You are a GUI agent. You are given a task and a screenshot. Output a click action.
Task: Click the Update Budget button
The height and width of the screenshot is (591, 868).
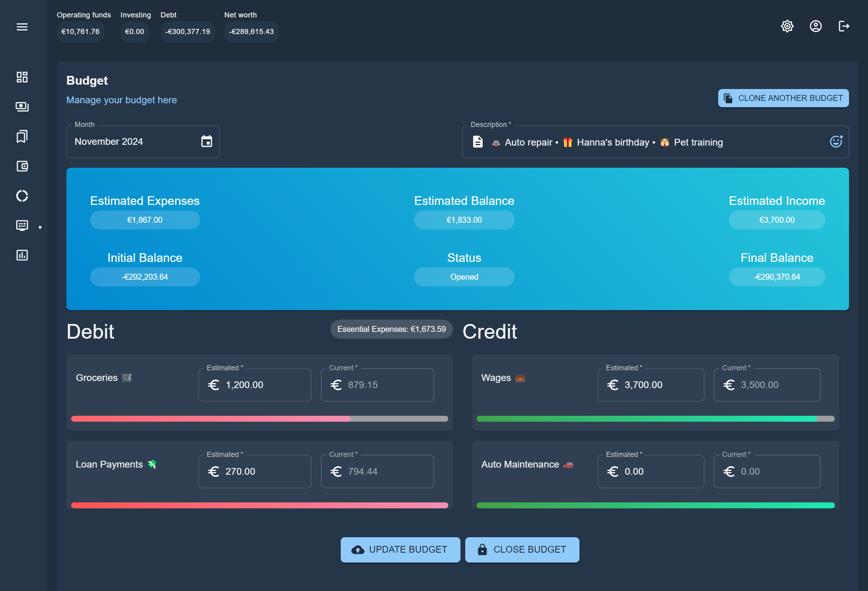pyautogui.click(x=400, y=549)
